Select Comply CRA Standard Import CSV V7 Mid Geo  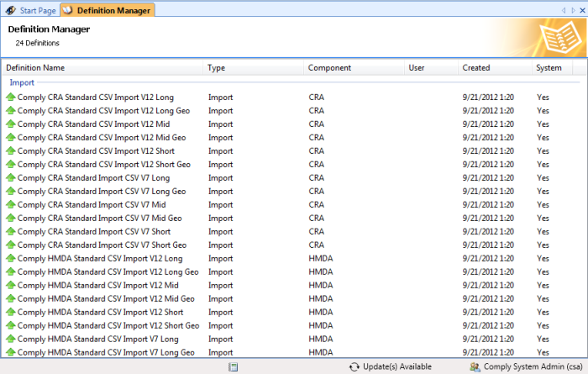99,218
